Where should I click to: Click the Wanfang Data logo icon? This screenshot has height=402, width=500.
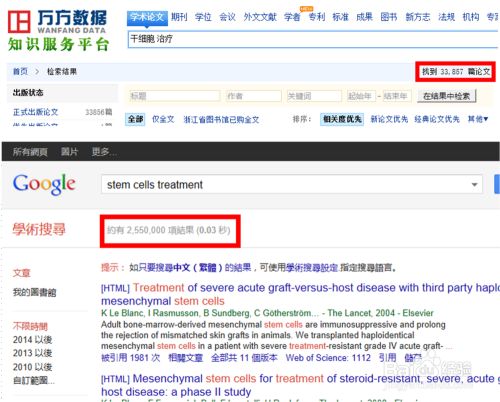[x=19, y=22]
